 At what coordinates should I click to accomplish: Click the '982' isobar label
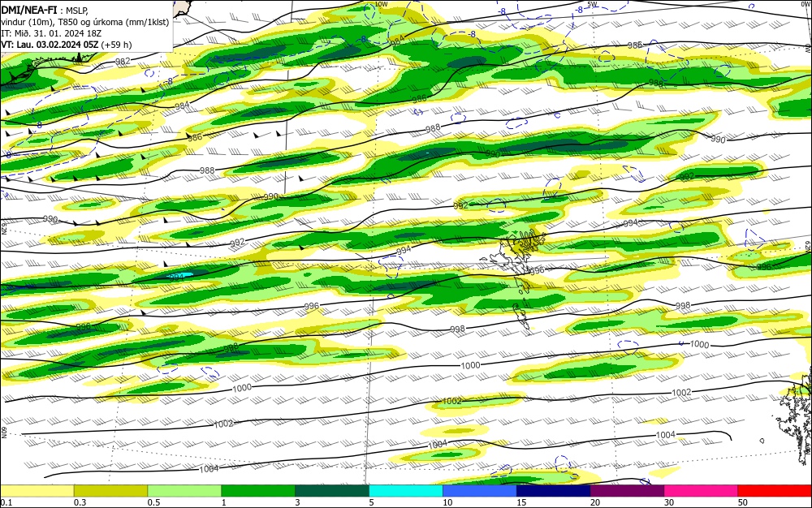click(x=123, y=61)
